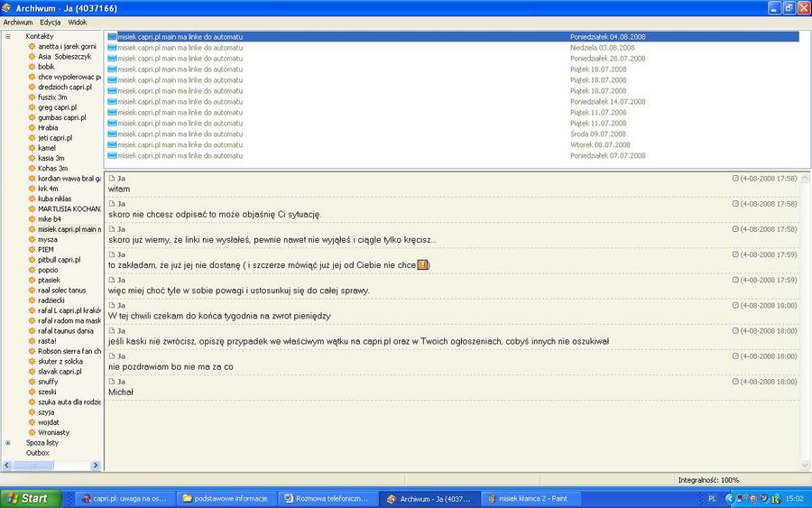Open the Outbox folder in the tree
This screenshot has height=508, width=812.
(x=38, y=453)
